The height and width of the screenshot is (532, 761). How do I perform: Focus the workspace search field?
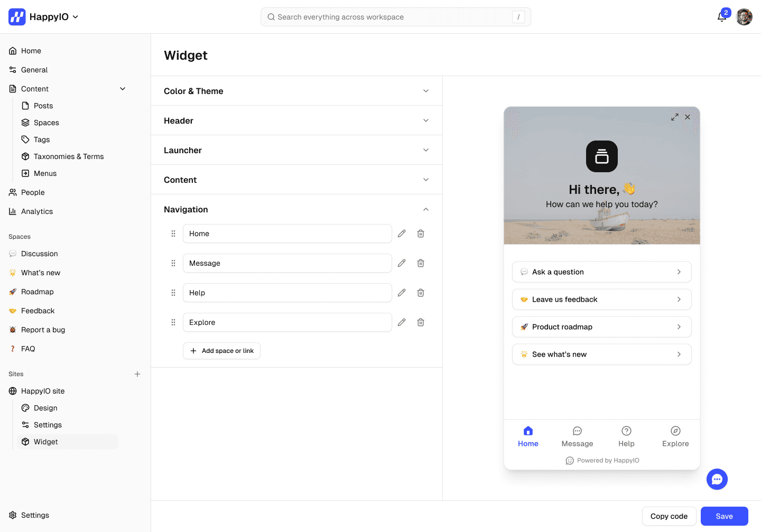click(396, 17)
